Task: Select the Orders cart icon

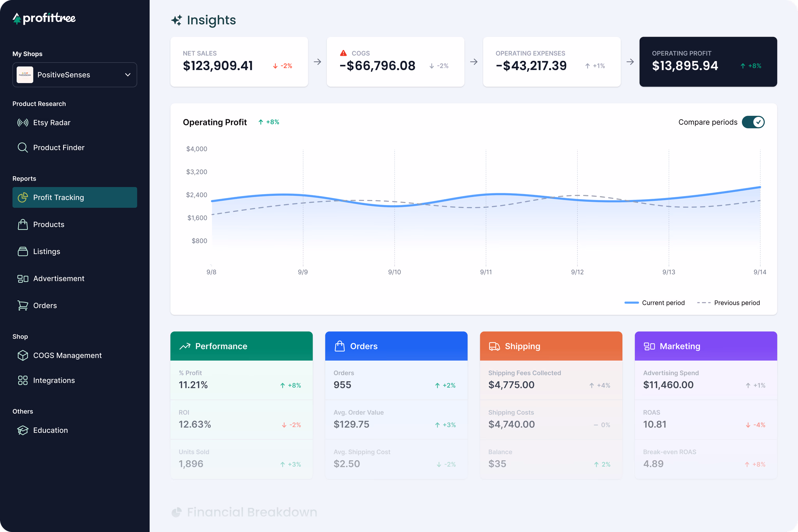Action: (x=23, y=305)
